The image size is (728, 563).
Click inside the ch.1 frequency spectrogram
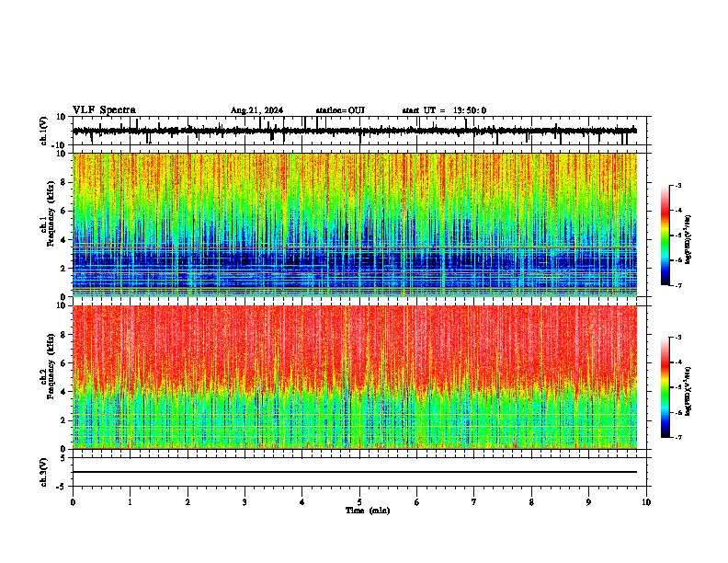tap(355, 224)
